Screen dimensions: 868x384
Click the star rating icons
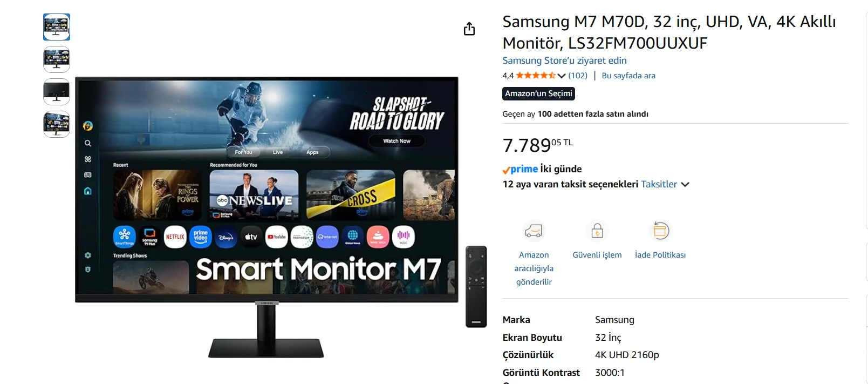(x=536, y=76)
